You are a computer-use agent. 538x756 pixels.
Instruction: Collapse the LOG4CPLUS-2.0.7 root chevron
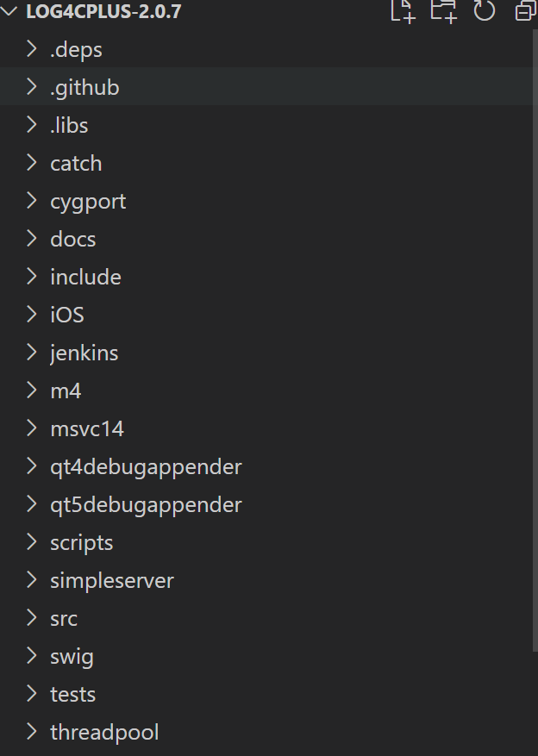tap(9, 12)
